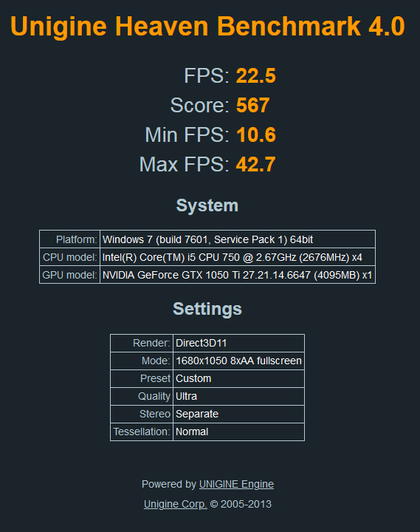Click the Unigine Heaven Benchmark 4.0 title
Screen dimensions: 420x532
[x=207, y=26]
